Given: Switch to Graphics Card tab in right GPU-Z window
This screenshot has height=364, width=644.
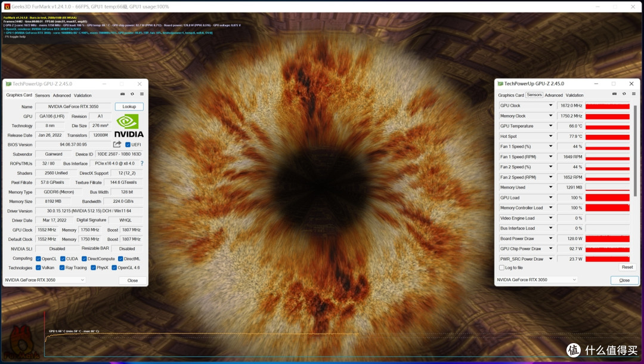Looking at the screenshot, I should click(511, 95).
